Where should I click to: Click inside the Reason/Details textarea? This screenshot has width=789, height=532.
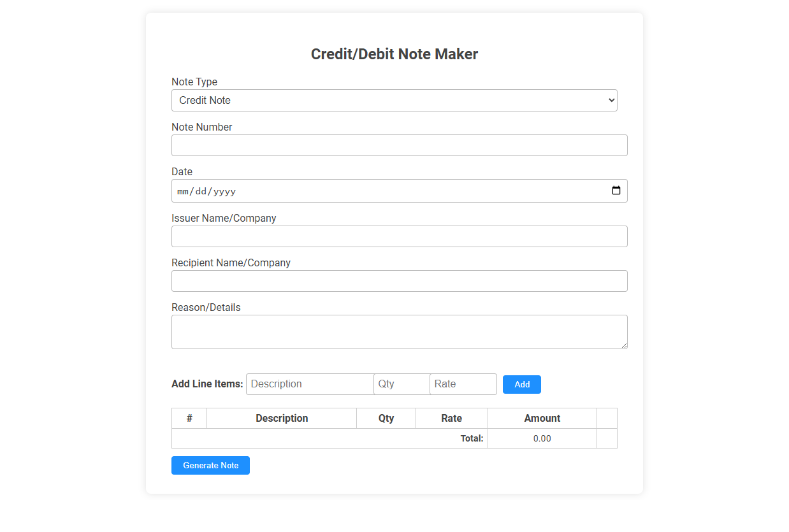coord(399,331)
